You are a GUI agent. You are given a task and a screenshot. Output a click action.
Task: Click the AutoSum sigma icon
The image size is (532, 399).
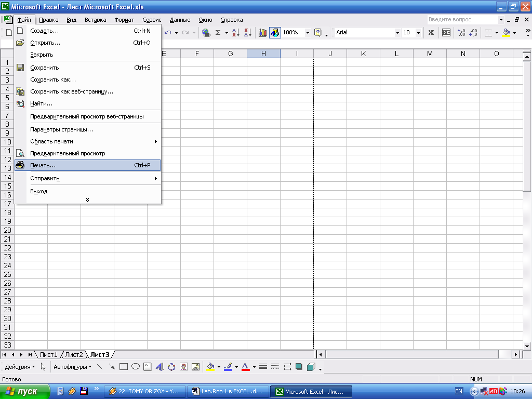tap(218, 33)
